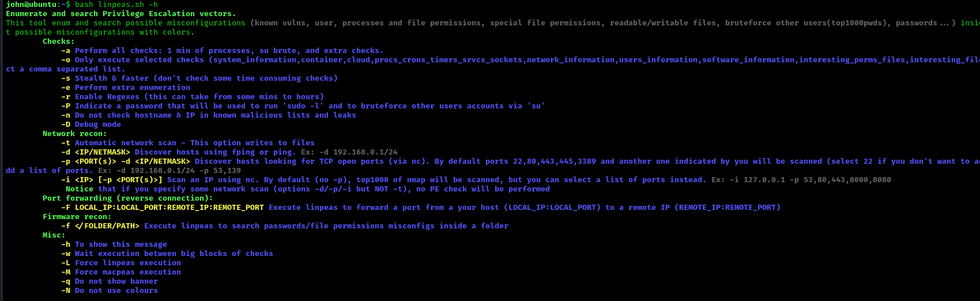Click the -s Stealth & faster flag
Image resolution: width=980 pixels, height=301 pixels.
(66, 78)
